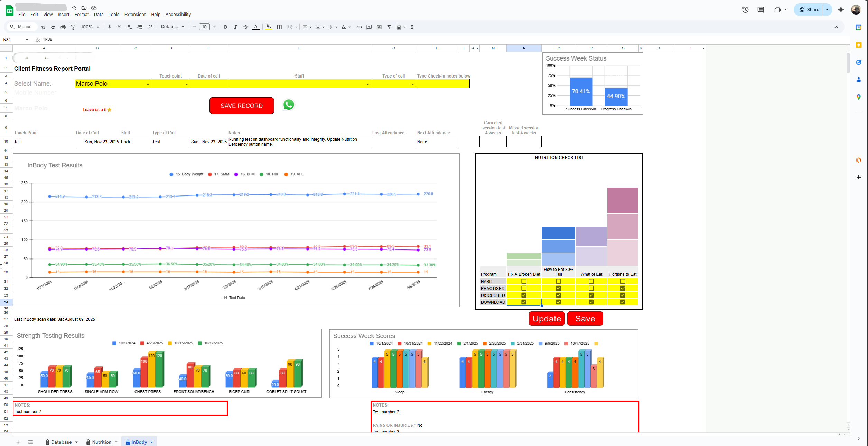Click the insert chart icon
Screen dimensions: 868x446
point(379,27)
